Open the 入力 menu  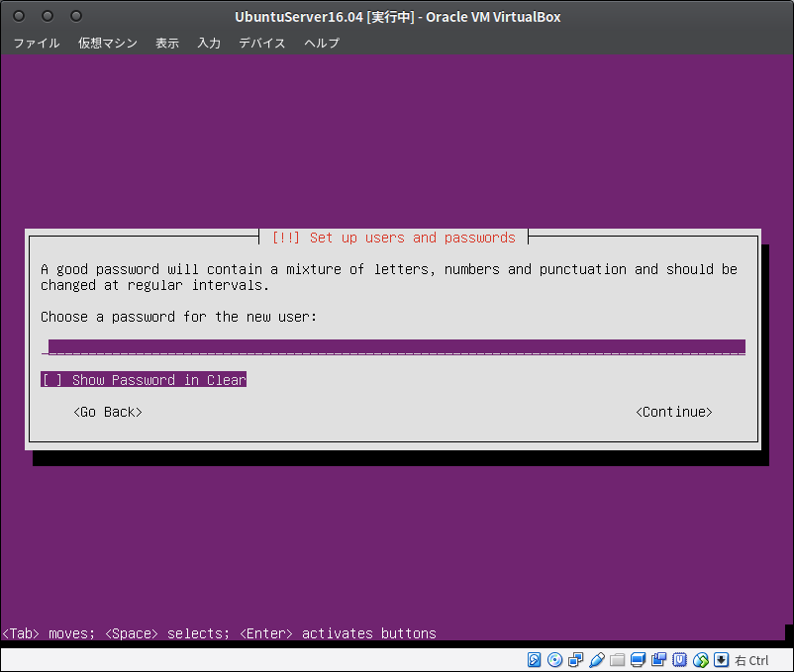point(209,43)
